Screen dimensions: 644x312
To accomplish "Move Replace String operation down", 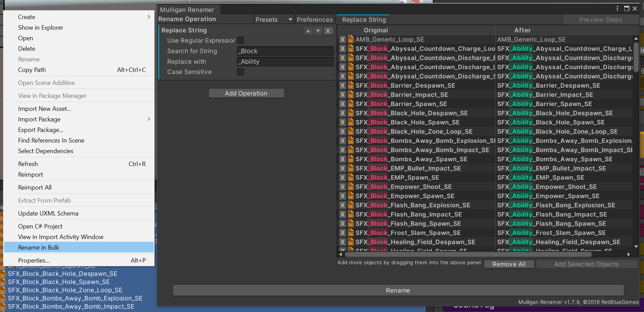I will [x=318, y=31].
